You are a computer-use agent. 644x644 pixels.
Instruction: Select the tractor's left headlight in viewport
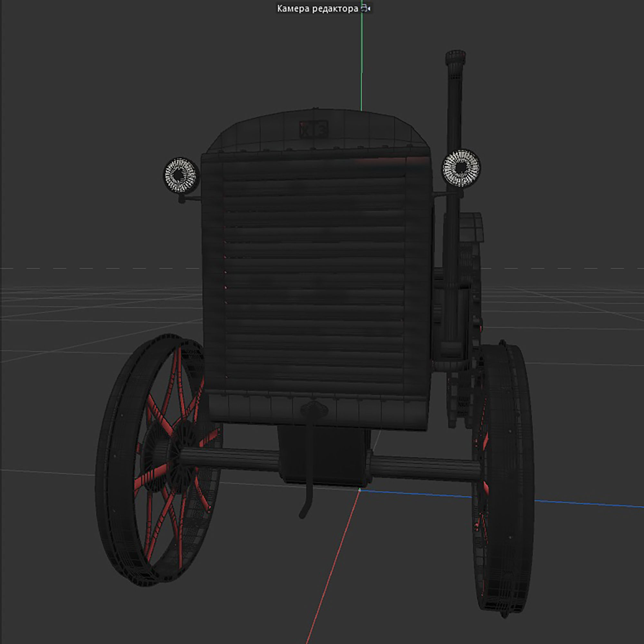pyautogui.click(x=181, y=175)
